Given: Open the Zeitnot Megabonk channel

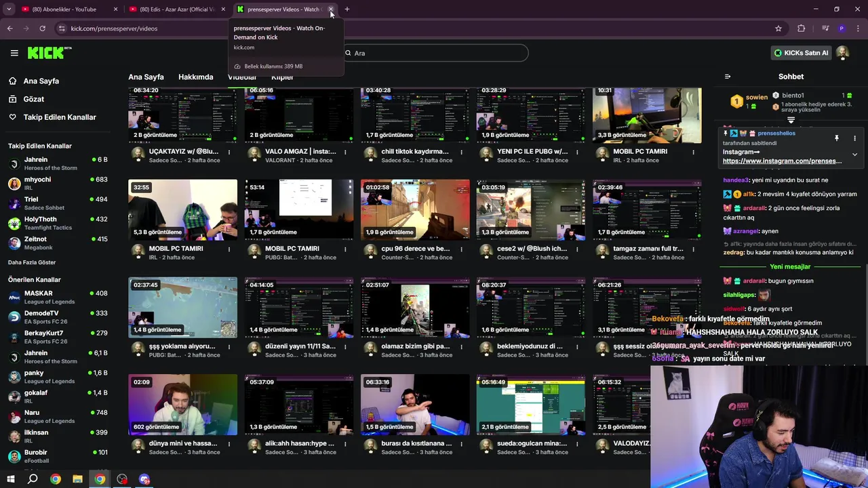Looking at the screenshot, I should pyautogui.click(x=58, y=243).
